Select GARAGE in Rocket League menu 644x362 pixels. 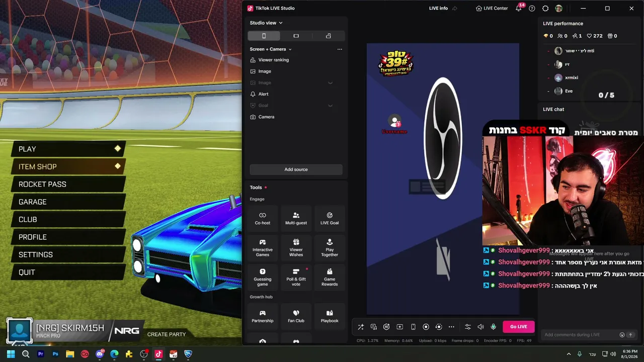click(x=68, y=202)
